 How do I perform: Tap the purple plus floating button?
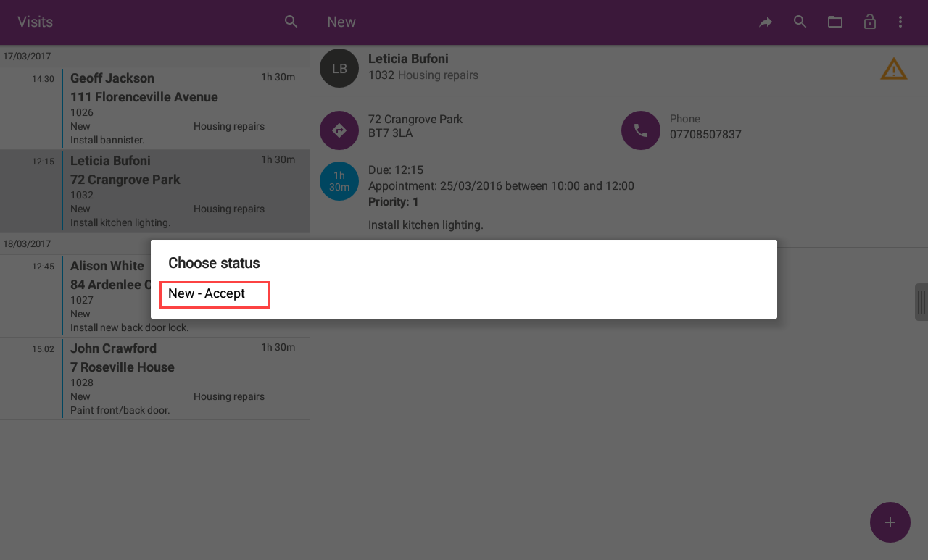coord(890,522)
